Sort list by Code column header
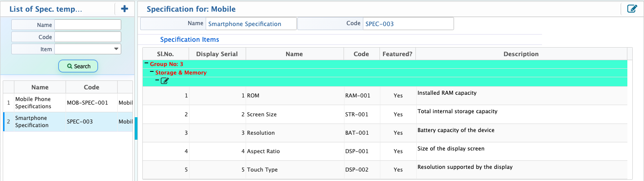644x181 pixels. click(92, 87)
